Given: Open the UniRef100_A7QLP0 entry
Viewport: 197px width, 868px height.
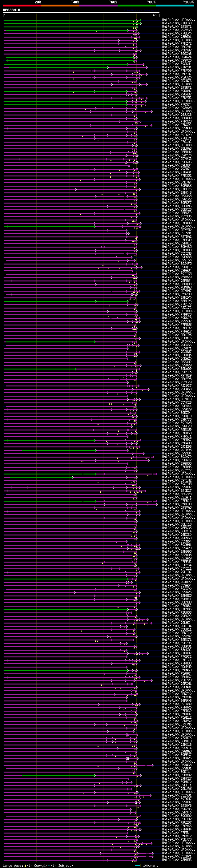Looking at the screenshot, I should 177,34.
